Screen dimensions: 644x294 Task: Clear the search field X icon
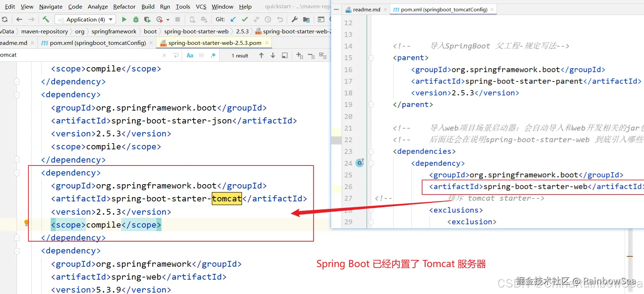tap(164, 55)
